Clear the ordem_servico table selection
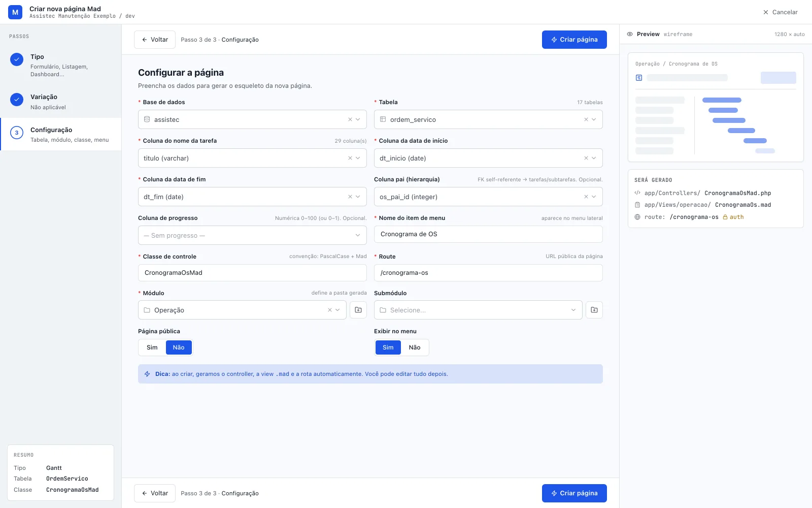The image size is (812, 508). [x=586, y=119]
